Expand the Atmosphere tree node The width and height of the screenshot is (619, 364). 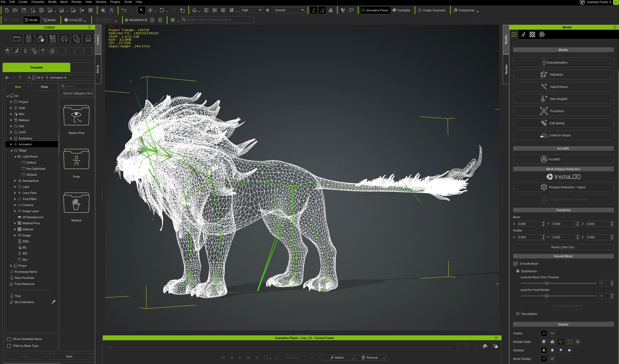pyautogui.click(x=15, y=181)
